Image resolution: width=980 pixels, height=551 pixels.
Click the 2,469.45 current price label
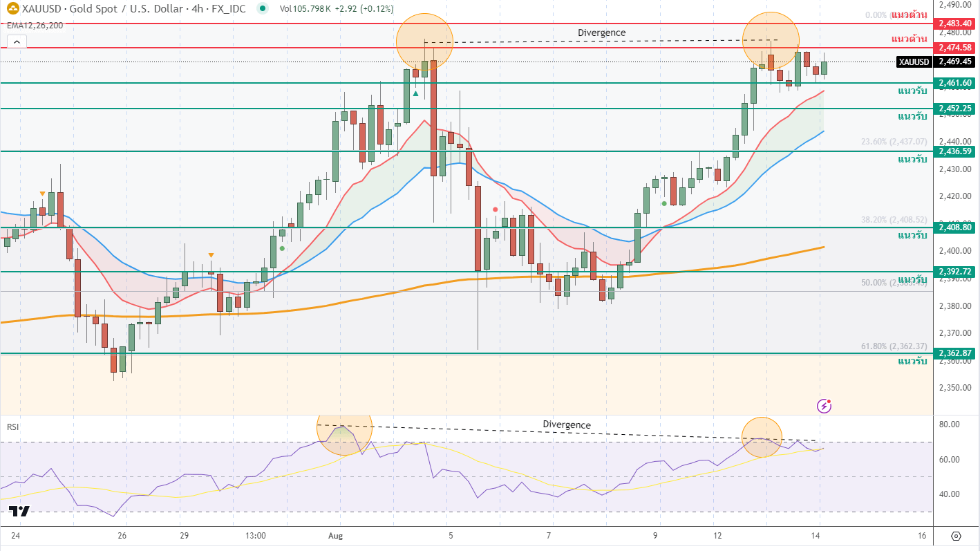(x=955, y=62)
